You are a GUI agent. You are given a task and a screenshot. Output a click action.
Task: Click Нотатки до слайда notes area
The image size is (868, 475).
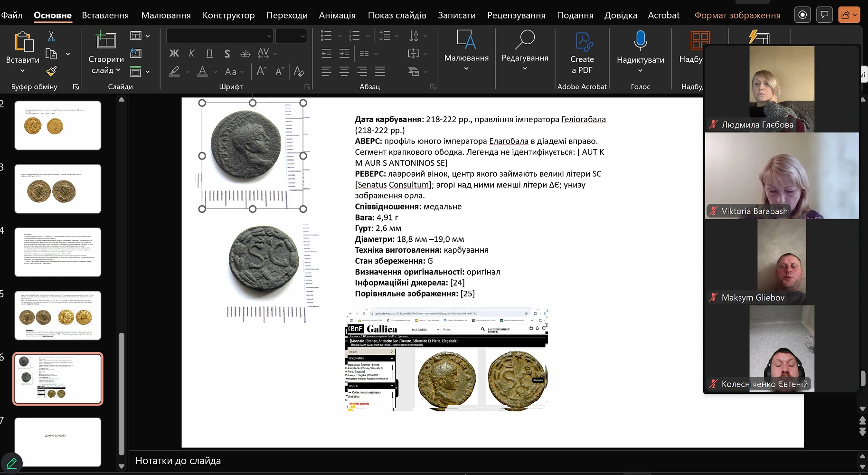tap(178, 461)
